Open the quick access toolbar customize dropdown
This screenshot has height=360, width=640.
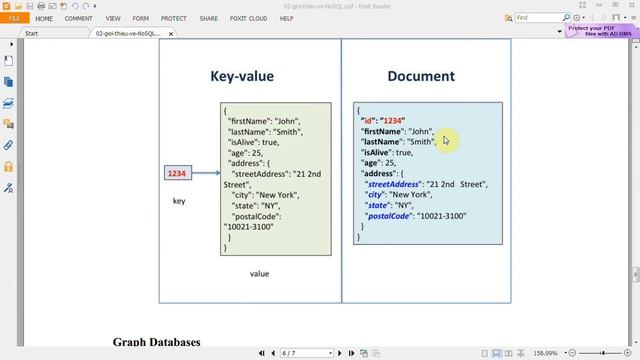point(95,6)
